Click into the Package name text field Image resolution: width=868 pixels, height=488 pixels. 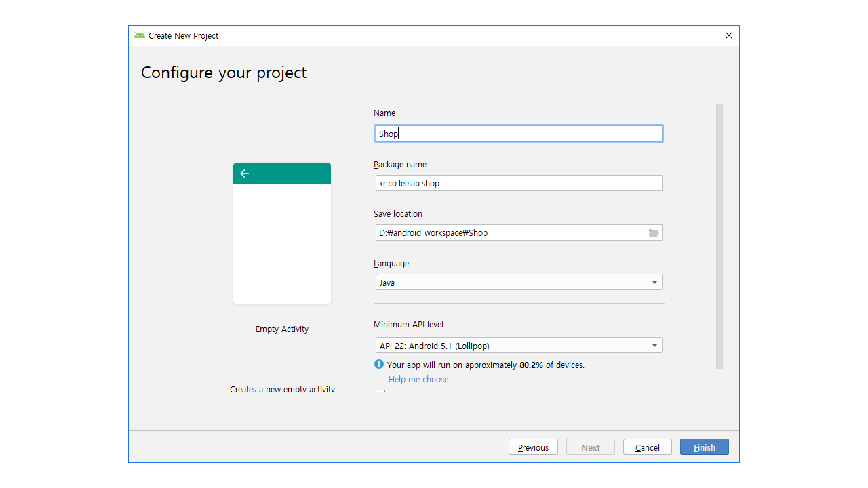(x=519, y=184)
